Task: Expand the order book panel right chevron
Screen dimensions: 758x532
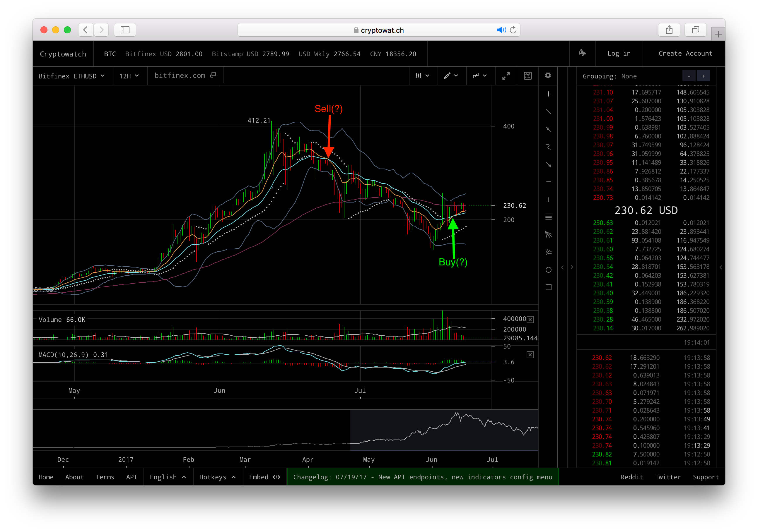Action: click(572, 267)
